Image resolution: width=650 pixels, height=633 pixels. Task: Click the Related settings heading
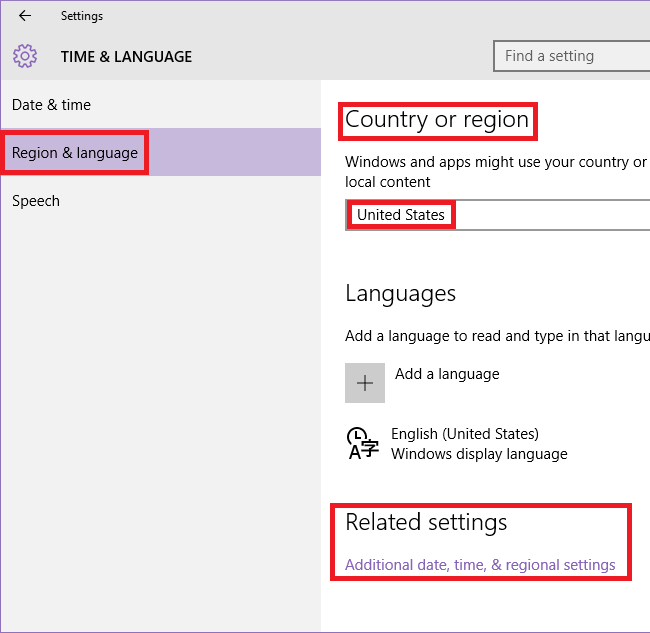426,522
